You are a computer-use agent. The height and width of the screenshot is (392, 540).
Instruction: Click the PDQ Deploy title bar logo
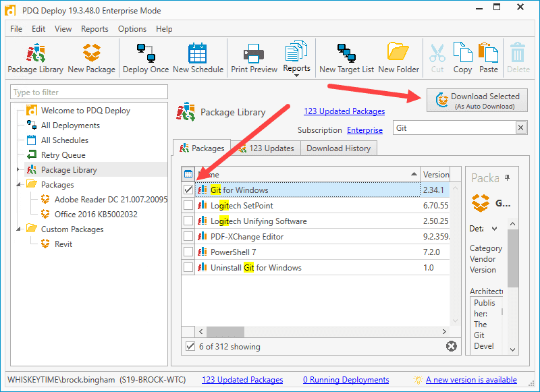point(10,10)
